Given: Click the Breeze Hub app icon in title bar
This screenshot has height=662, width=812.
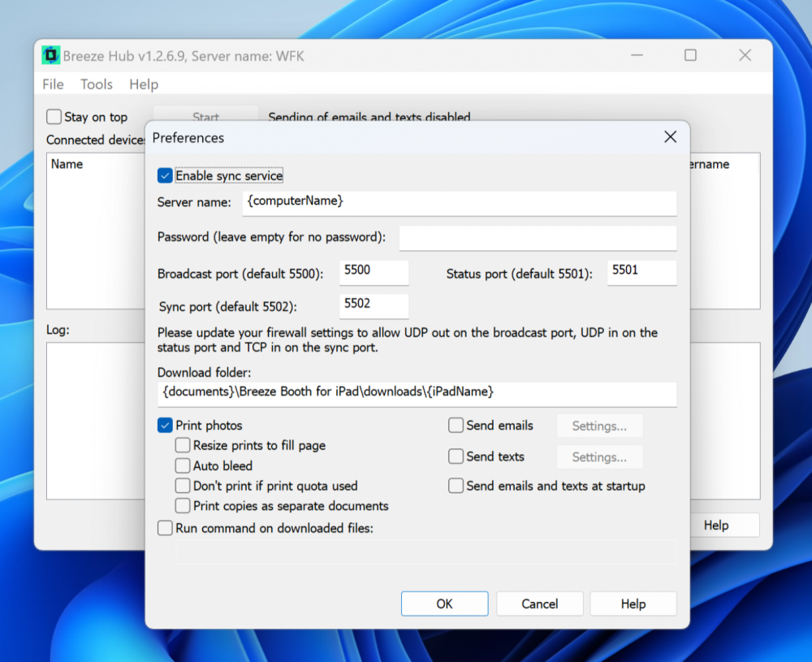Looking at the screenshot, I should 50,55.
